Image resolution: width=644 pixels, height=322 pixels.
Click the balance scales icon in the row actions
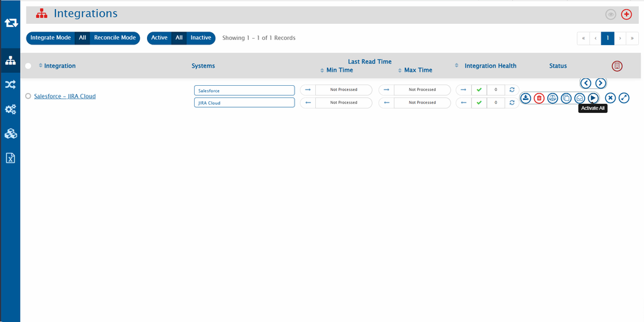(x=552, y=98)
